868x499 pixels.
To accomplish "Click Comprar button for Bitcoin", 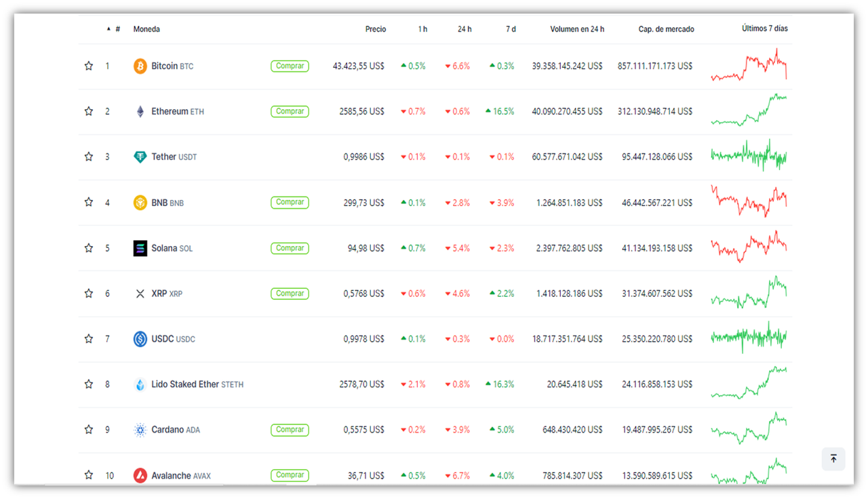I will 290,66.
